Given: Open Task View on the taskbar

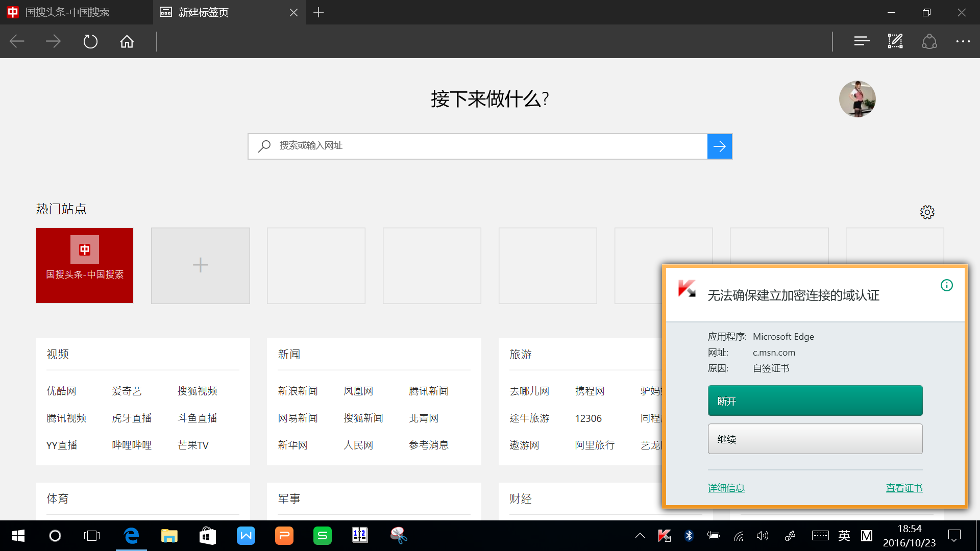Looking at the screenshot, I should point(92,536).
